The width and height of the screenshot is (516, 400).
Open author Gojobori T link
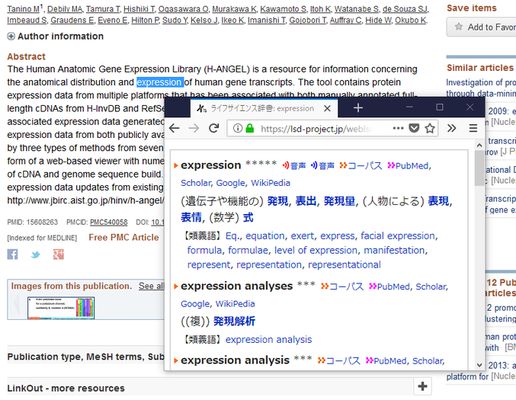coord(308,21)
